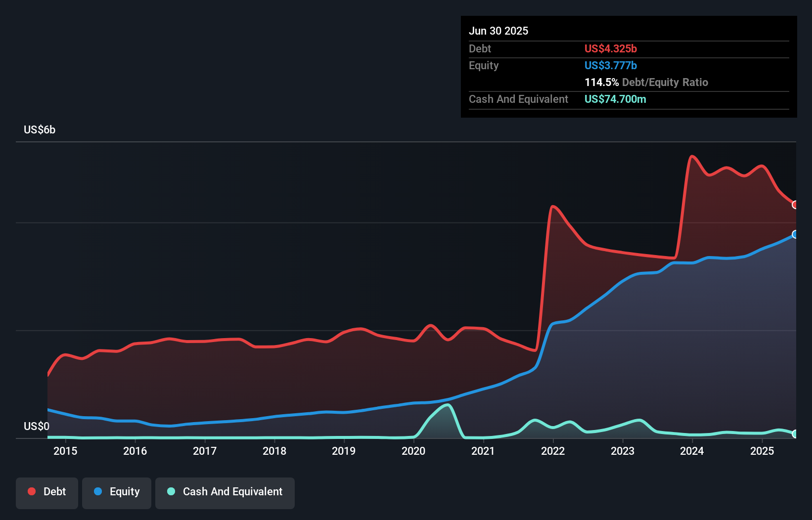Click the 2017 x-axis label

coord(205,451)
